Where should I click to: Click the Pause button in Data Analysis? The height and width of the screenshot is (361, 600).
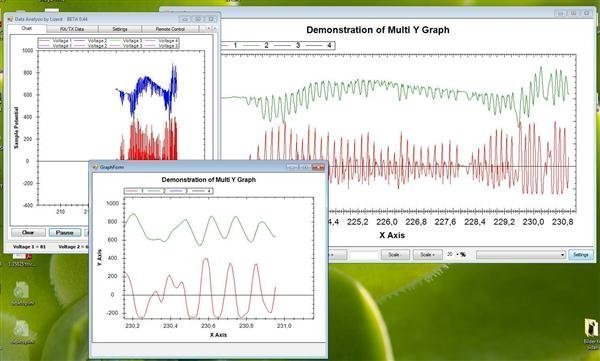tap(65, 232)
